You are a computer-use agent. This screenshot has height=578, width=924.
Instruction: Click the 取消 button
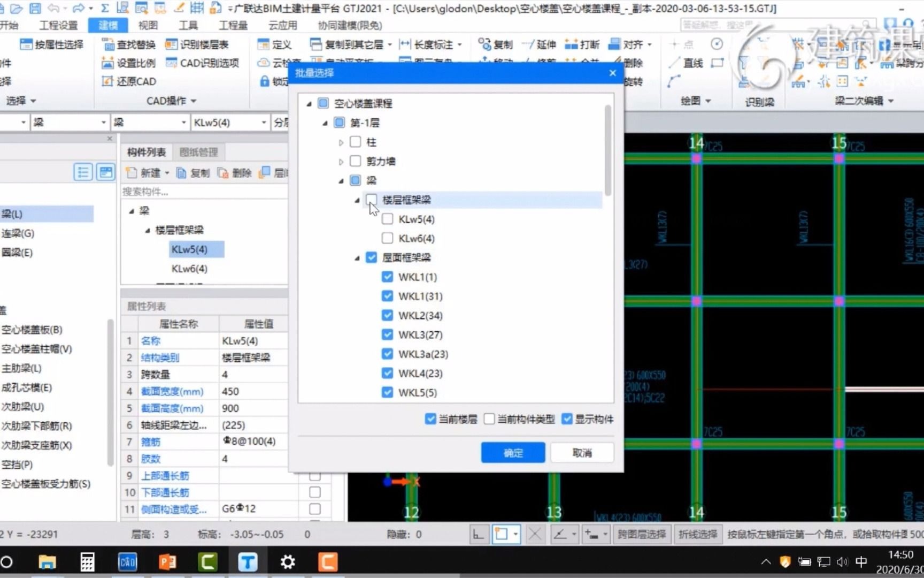[x=582, y=453]
